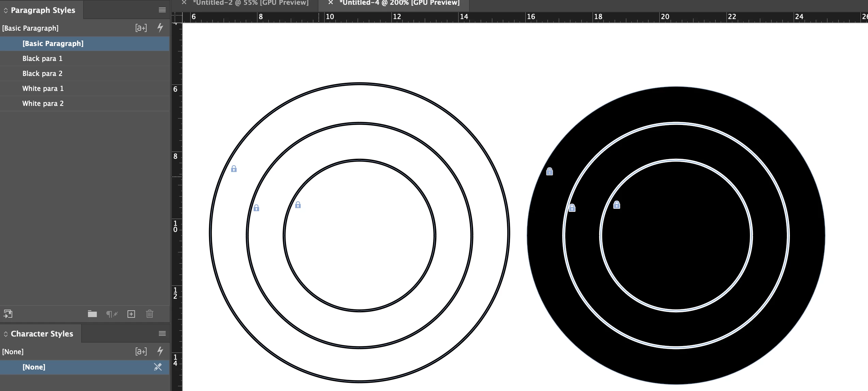Screen dimensions: 868x391
Task: Delete selected paragraph style with trash icon
Action: [x=150, y=314]
